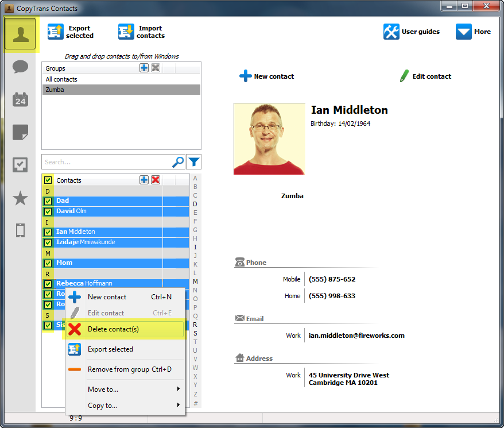
Task: Click the green pencil Edit contact icon
Action: click(x=404, y=76)
